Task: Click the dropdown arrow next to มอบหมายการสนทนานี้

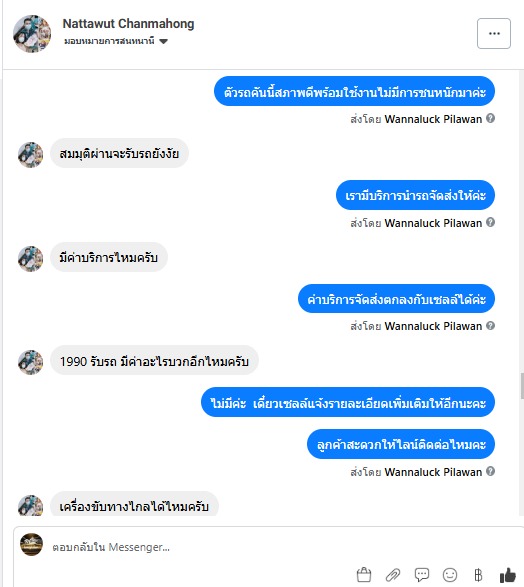Action: [x=164, y=41]
